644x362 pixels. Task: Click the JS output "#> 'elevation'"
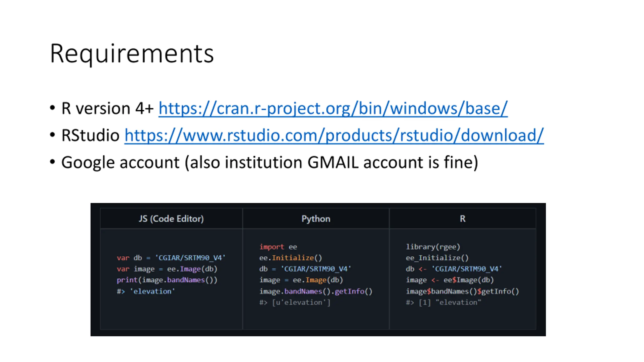(x=146, y=291)
